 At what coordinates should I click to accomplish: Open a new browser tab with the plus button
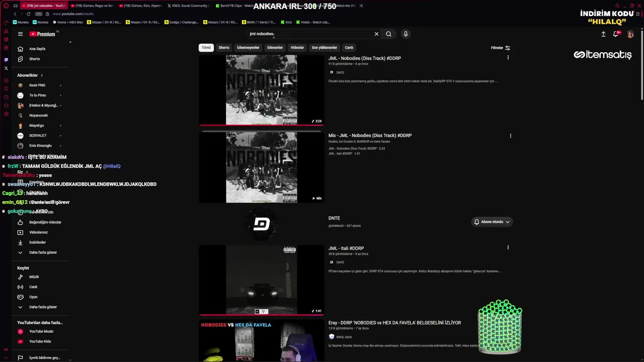coord(361,6)
